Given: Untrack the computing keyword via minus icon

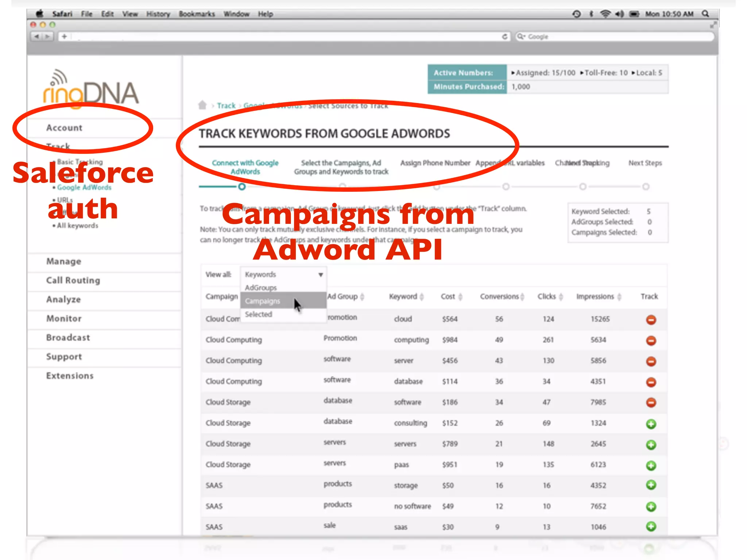Looking at the screenshot, I should [x=651, y=341].
